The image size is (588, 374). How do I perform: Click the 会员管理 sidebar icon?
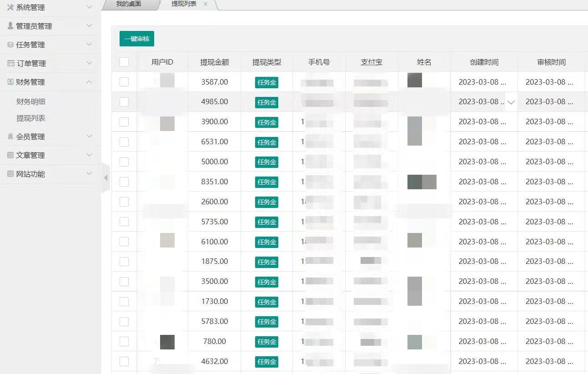[10, 136]
